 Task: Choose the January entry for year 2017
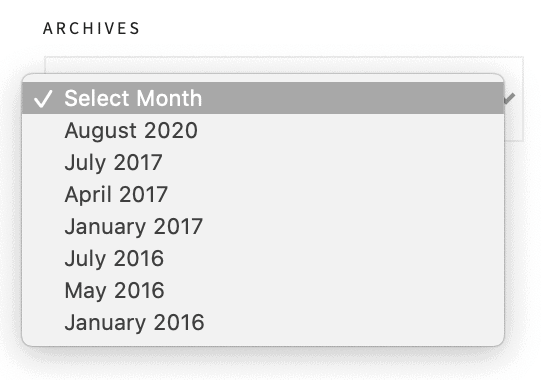[x=263, y=226]
